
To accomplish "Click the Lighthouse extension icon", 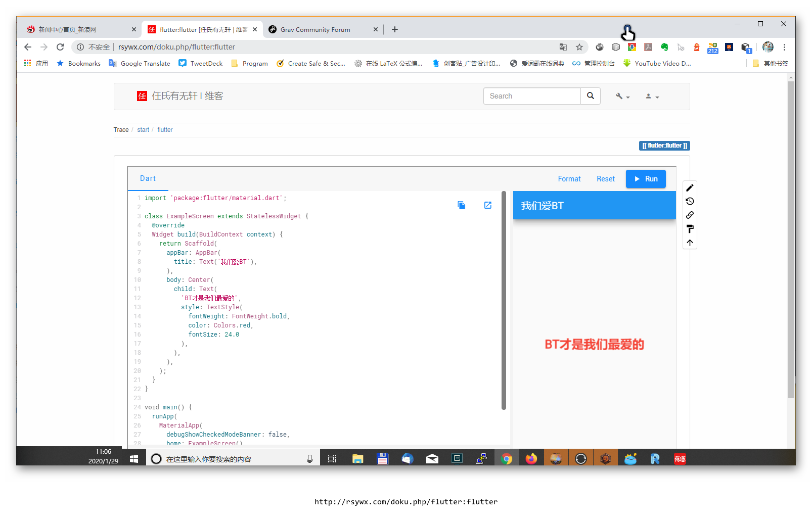I will [x=697, y=47].
